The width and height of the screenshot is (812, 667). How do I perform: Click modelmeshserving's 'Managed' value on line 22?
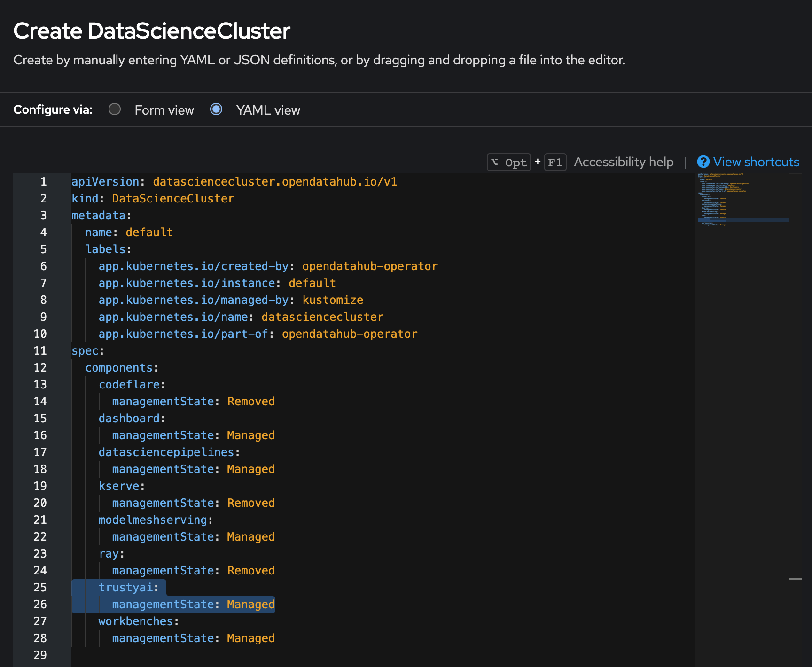[x=251, y=537]
